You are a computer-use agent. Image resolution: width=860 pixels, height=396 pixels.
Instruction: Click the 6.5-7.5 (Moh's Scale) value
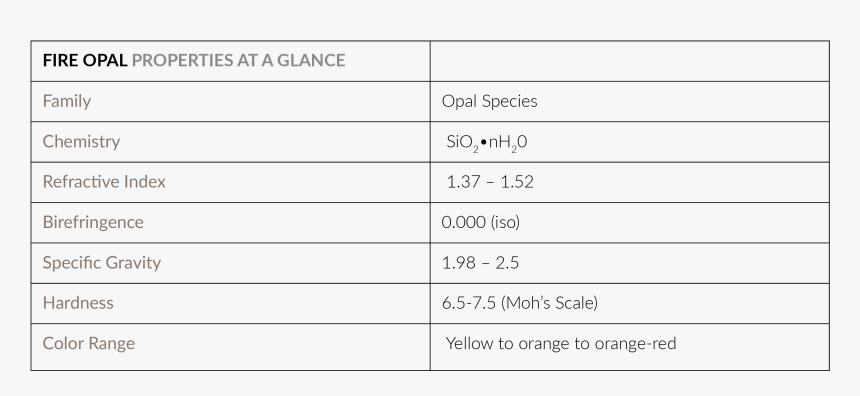pos(520,303)
